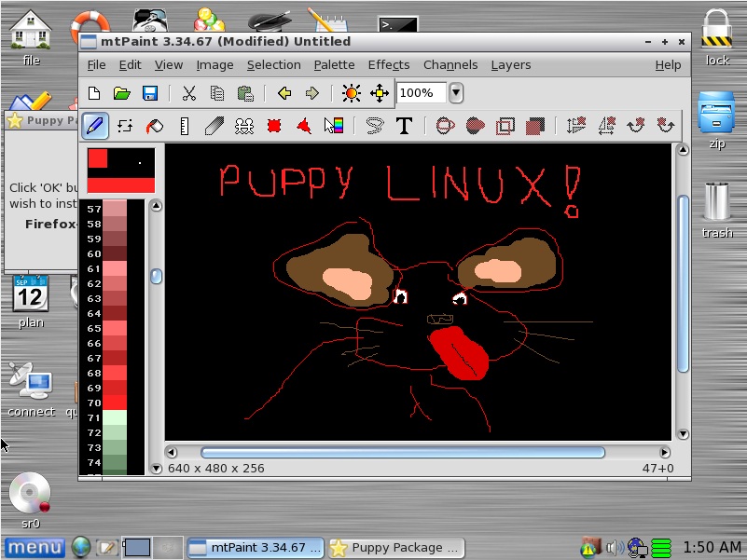Click the current colors preview box

[121, 171]
